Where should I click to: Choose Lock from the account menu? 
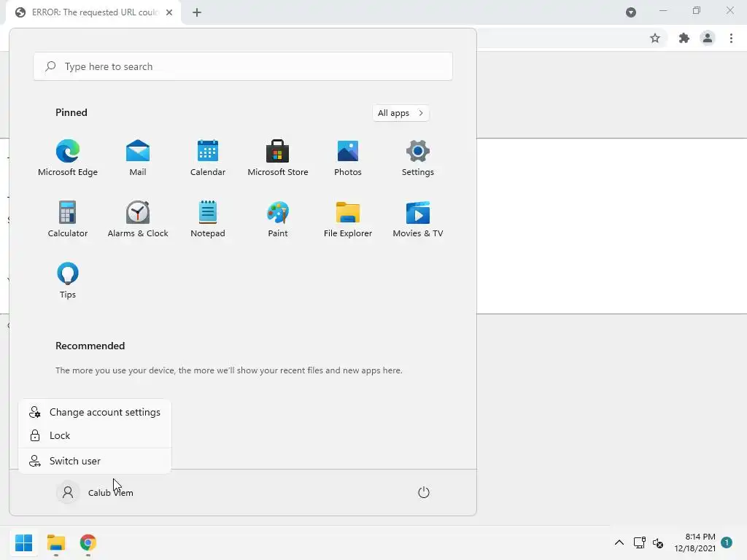click(95, 435)
